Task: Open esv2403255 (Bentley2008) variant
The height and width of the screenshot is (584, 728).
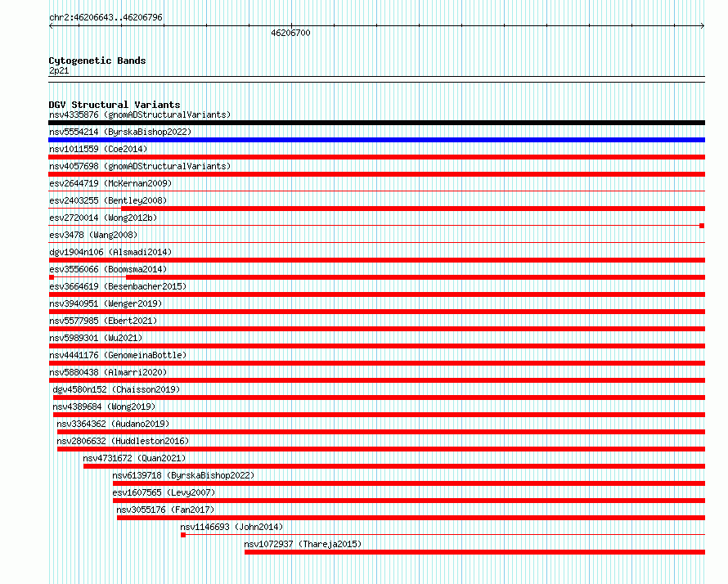Action: click(108, 200)
